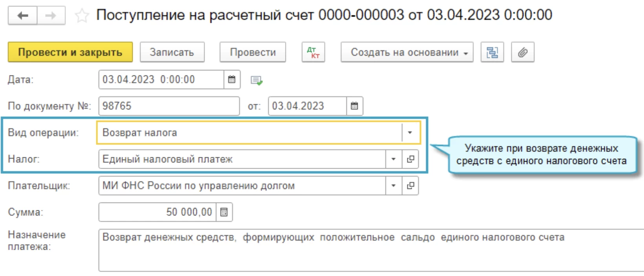Open attached files with paperclip icon
The height and width of the screenshot is (276, 644).
[x=522, y=52]
